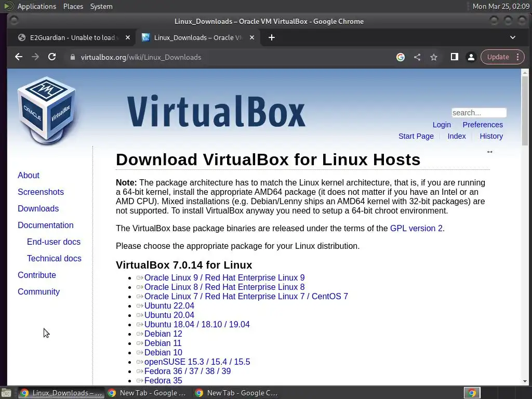Download the Fedora 35 package
532x399 pixels.
[x=163, y=381]
